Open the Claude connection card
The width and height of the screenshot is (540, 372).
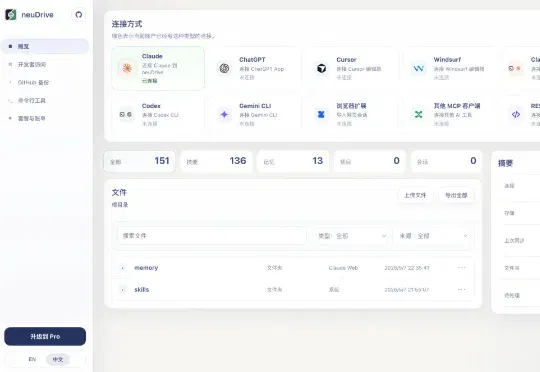pos(158,68)
